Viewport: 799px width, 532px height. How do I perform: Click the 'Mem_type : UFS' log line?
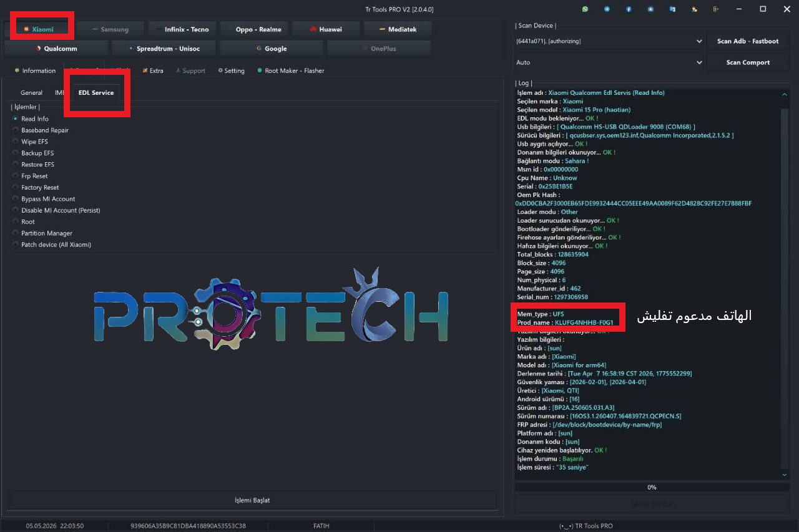[x=541, y=314]
